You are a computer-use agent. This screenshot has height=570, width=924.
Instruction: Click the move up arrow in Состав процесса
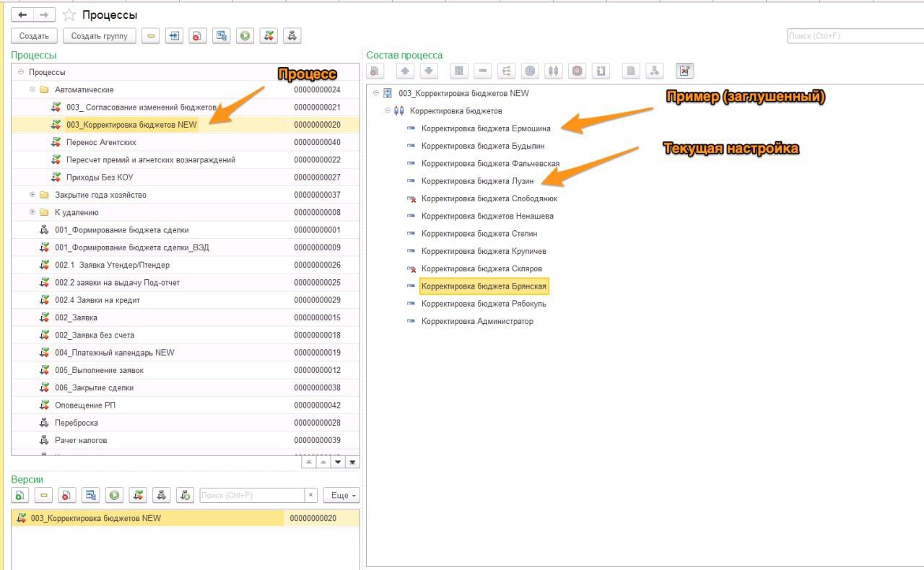point(405,71)
